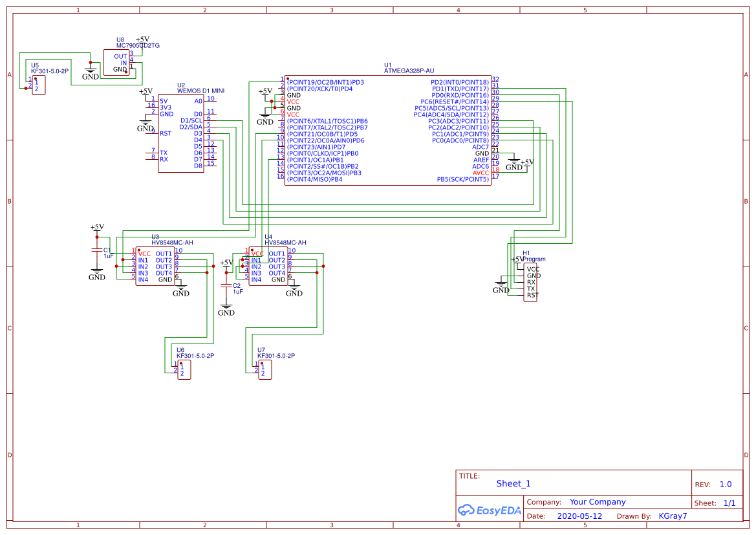Select the 1uF value of C1
Screen dimensions: 756x535
[109, 256]
